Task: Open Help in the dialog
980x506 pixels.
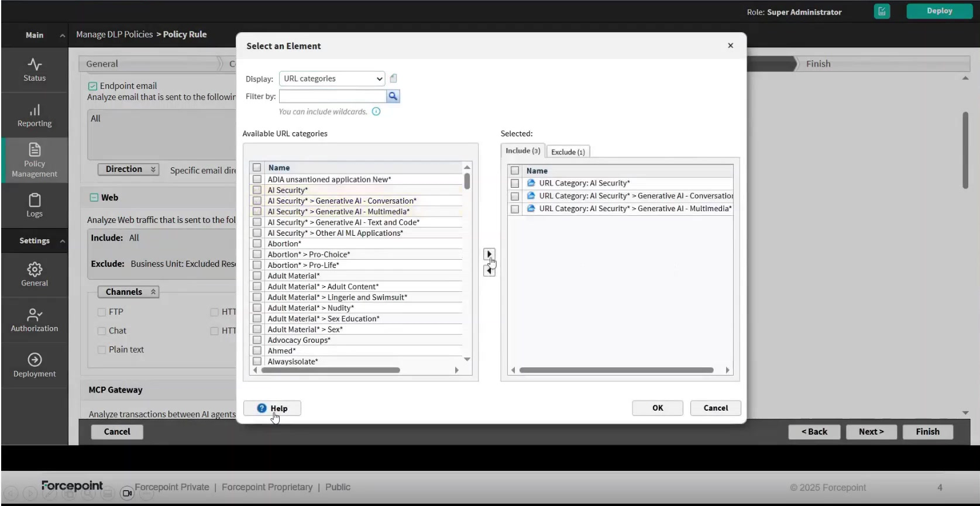Action: click(x=272, y=408)
